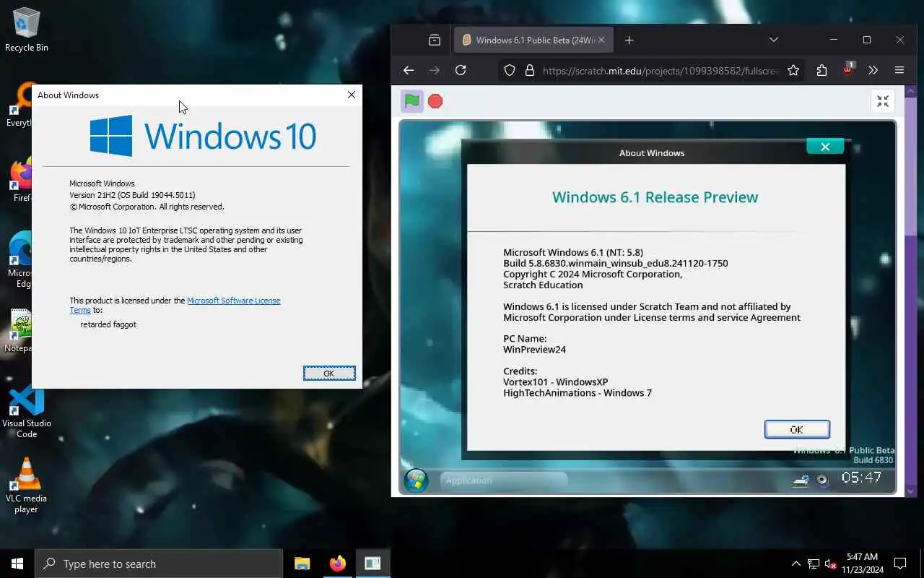Click Firefox forward arrow
Viewport: 924px width, 578px height.
coord(434,70)
